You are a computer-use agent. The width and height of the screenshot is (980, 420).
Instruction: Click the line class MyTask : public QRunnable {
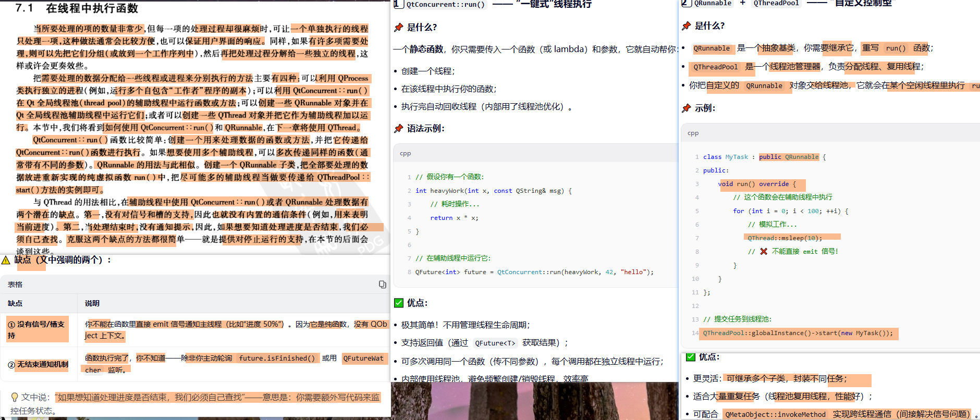coord(764,157)
